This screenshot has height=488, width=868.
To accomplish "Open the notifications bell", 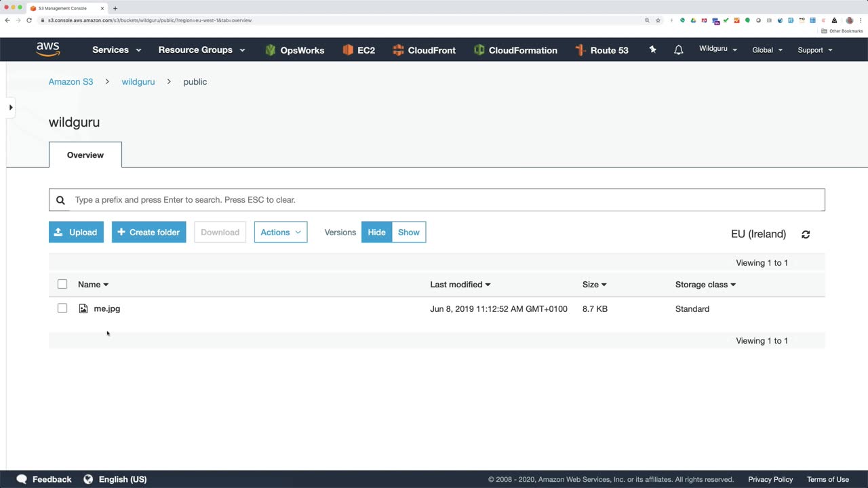I will click(678, 49).
